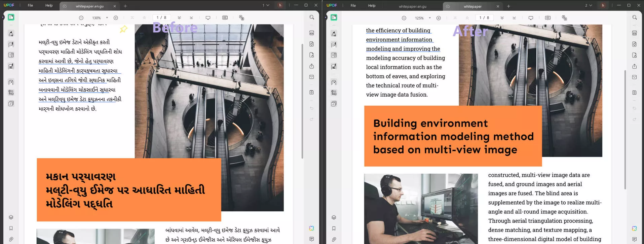Open UPDF AI assistant in left window
Image resolution: width=644 pixels, height=244 pixels.
(312, 228)
